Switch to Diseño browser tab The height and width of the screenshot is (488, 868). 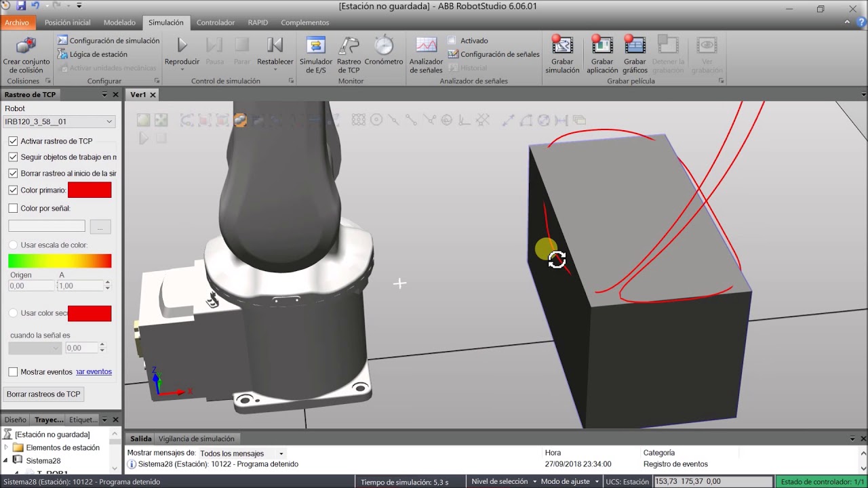point(16,420)
